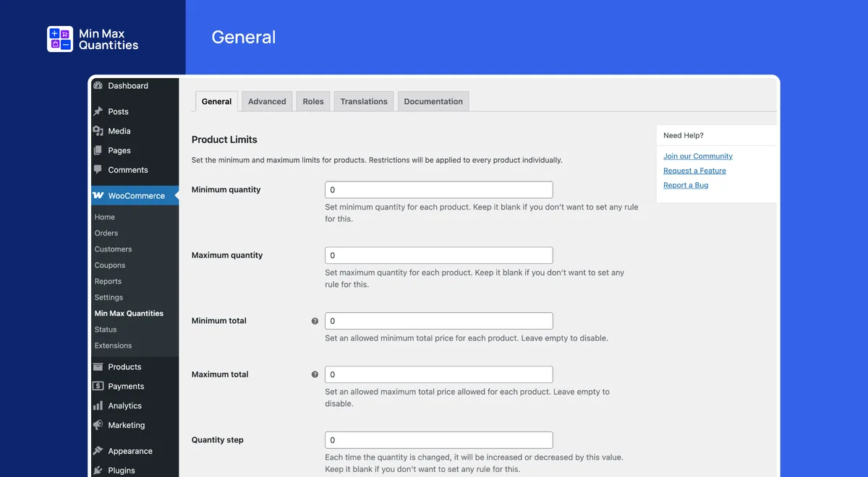Click the Dashboard gauge icon

98,85
